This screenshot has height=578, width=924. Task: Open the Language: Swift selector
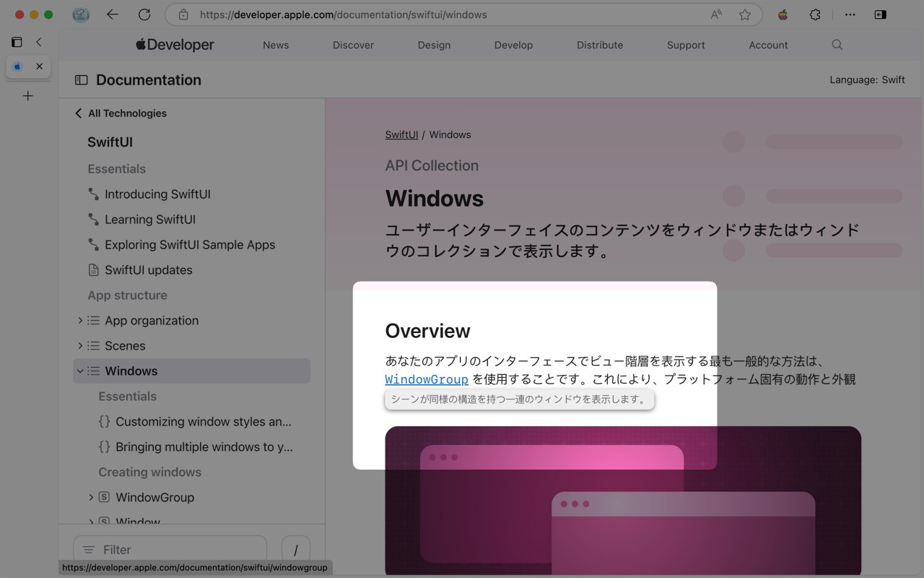click(867, 80)
